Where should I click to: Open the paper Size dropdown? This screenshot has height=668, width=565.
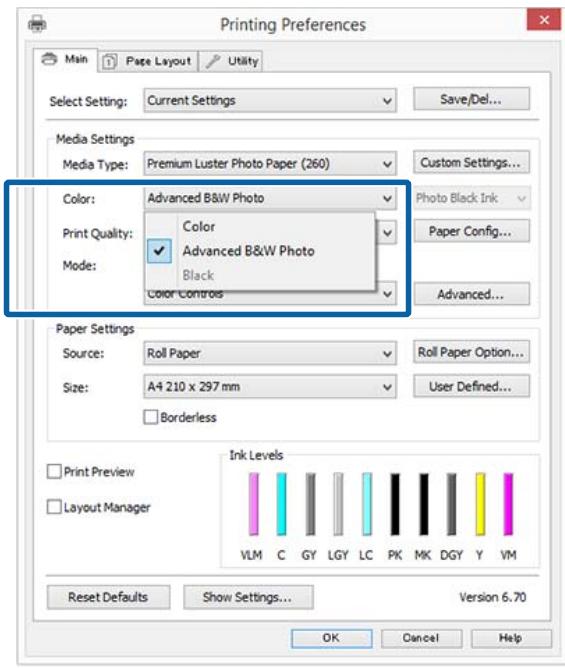pos(270,387)
